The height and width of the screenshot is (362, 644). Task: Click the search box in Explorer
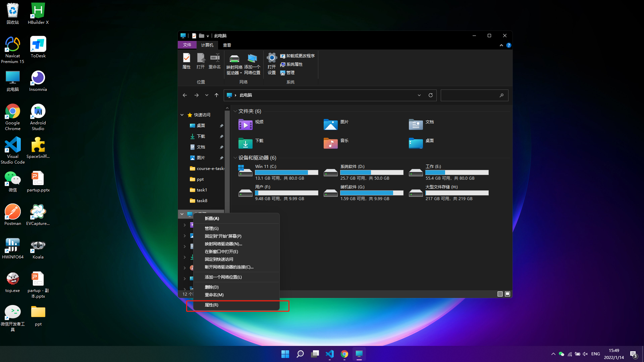click(474, 95)
